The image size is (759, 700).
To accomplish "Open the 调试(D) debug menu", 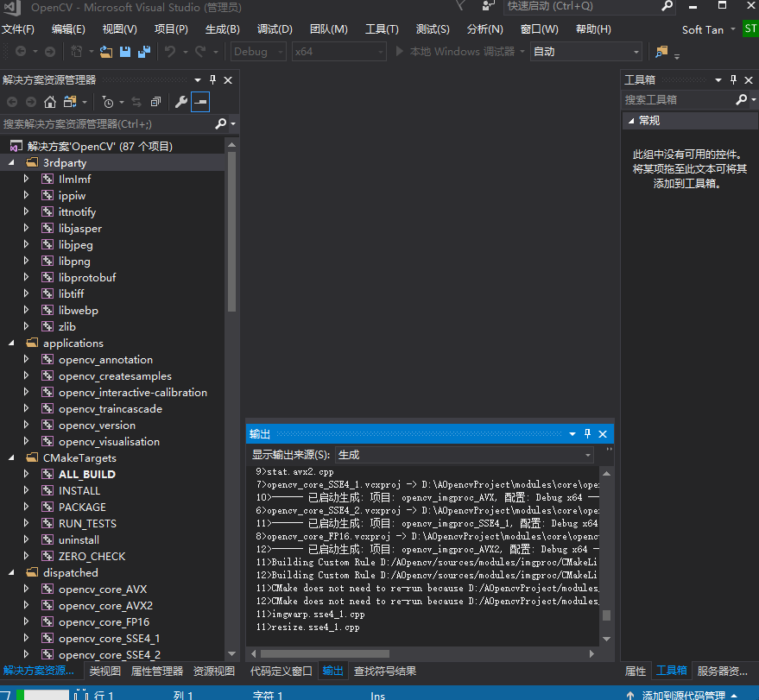I will (x=275, y=29).
